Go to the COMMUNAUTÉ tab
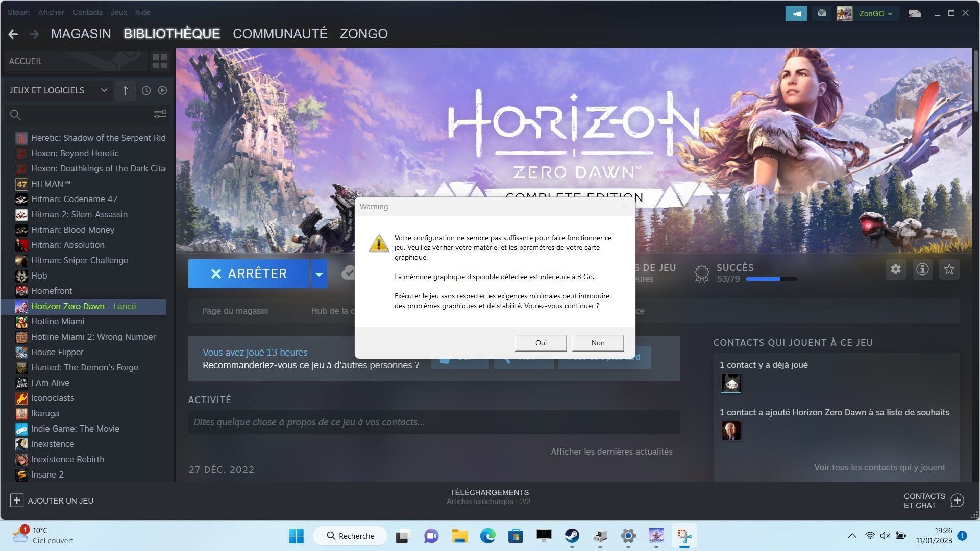980x551 pixels. 280,34
